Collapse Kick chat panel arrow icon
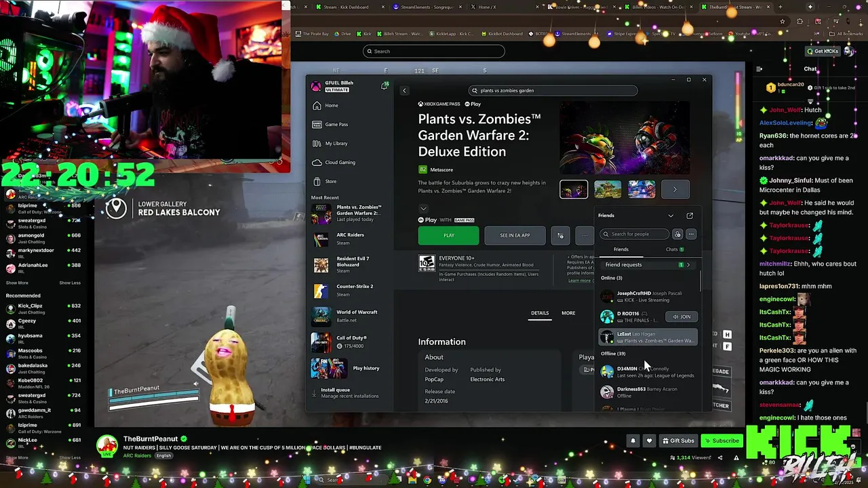 pos(759,68)
